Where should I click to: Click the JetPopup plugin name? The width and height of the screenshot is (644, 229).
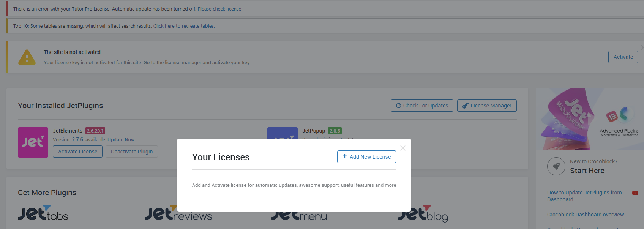(314, 131)
